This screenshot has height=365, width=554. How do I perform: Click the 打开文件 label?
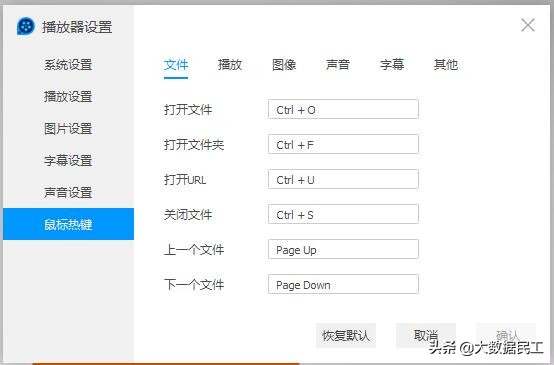pyautogui.click(x=188, y=110)
